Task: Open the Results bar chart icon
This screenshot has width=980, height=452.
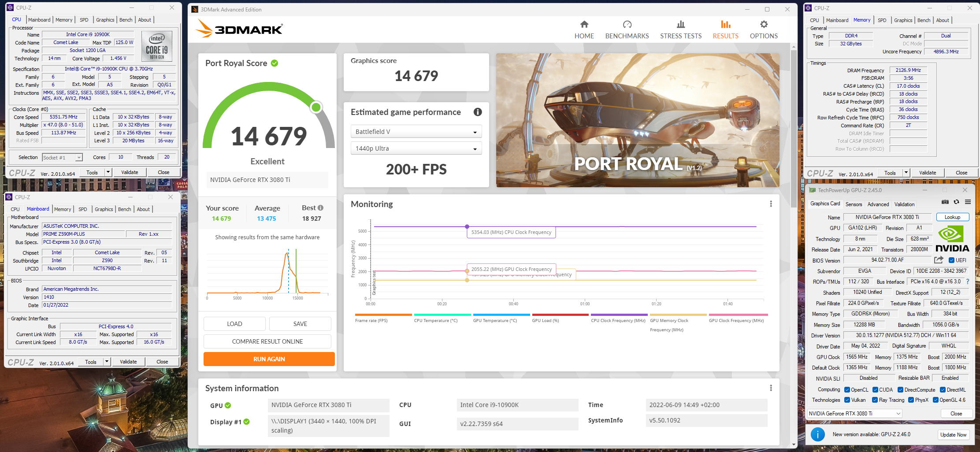Action: (x=725, y=24)
